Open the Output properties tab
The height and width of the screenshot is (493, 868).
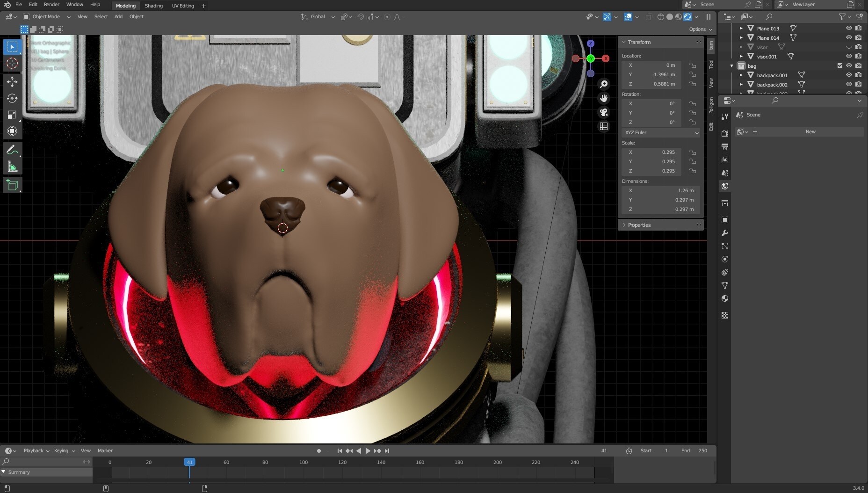coord(725,147)
